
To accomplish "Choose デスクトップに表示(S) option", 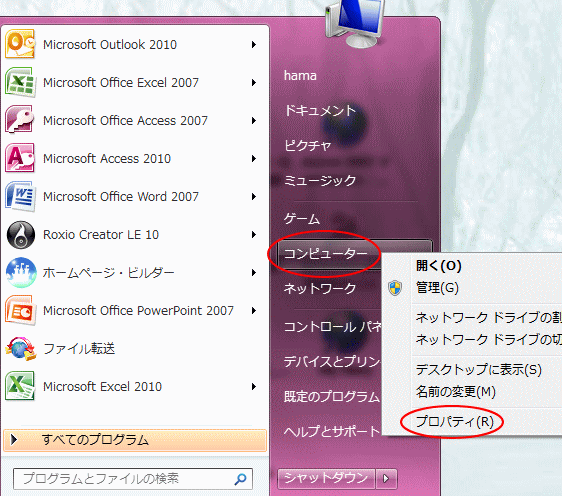I will [478, 369].
